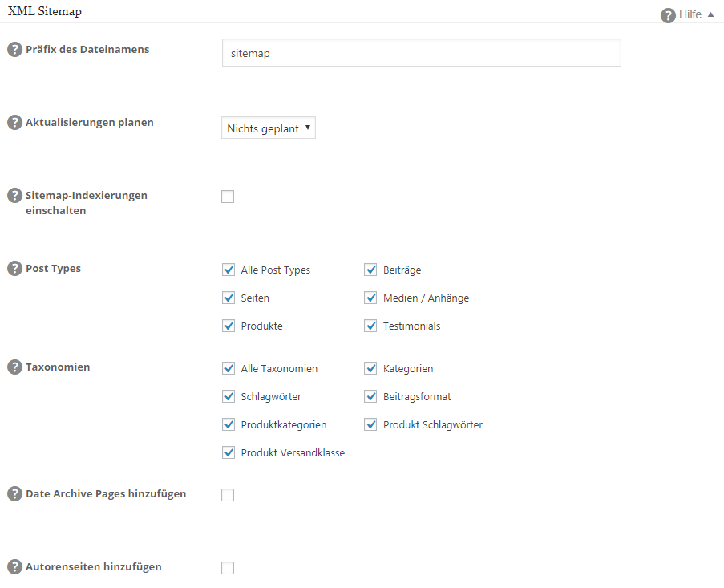
Task: Collapse XML Sitemap panel with the arrow
Action: coord(710,14)
